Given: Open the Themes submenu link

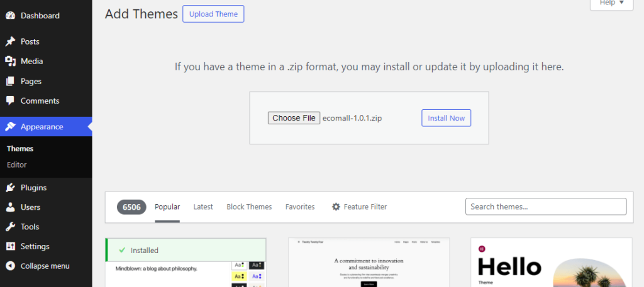Looking at the screenshot, I should tap(20, 149).
